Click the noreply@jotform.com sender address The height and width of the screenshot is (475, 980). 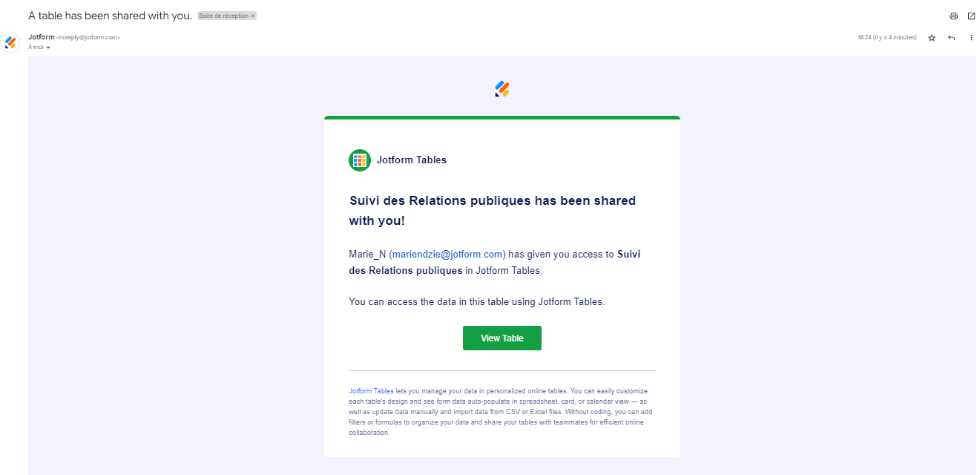pyautogui.click(x=88, y=37)
